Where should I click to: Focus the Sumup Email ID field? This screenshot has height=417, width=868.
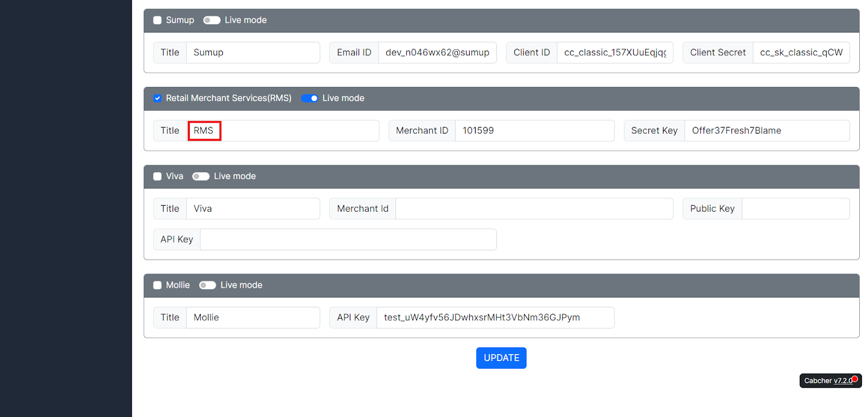[437, 53]
